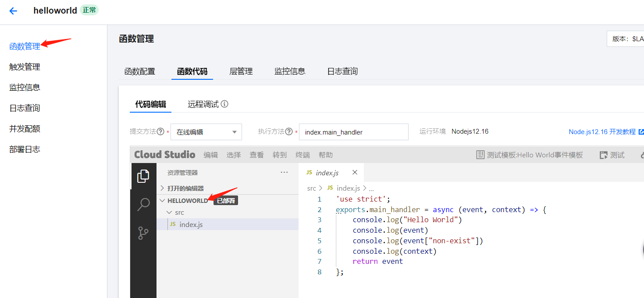Click the 资源管理器 panel title
644x298 pixels.
click(182, 173)
